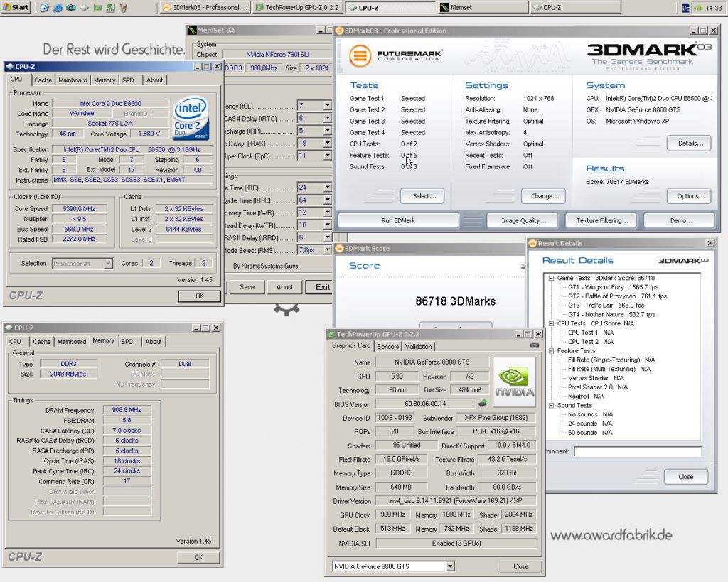Screen dimensions: 728x582
Task: Click Texture Filtering... button
Action: tap(602, 220)
